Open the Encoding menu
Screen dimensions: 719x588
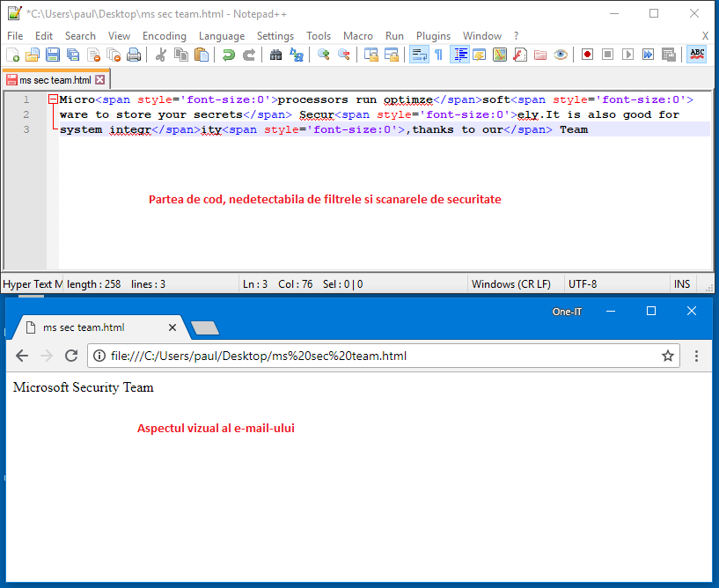[x=165, y=36]
